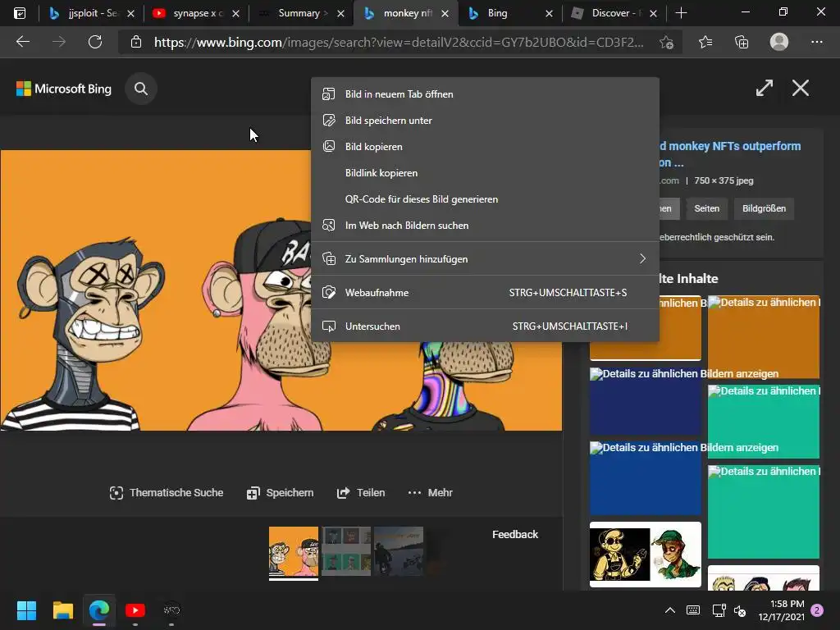Select the third dark thumbnail
840x630 pixels.
399,551
